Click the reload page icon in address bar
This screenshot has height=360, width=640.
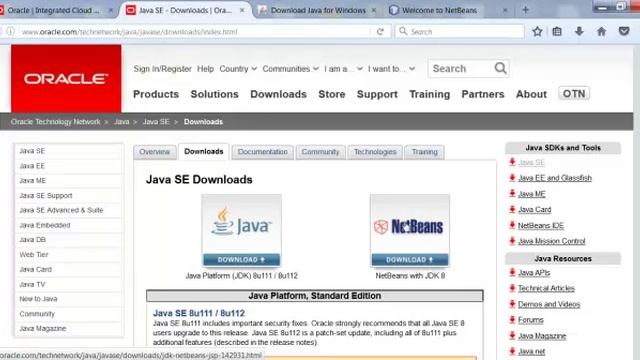pyautogui.click(x=380, y=31)
